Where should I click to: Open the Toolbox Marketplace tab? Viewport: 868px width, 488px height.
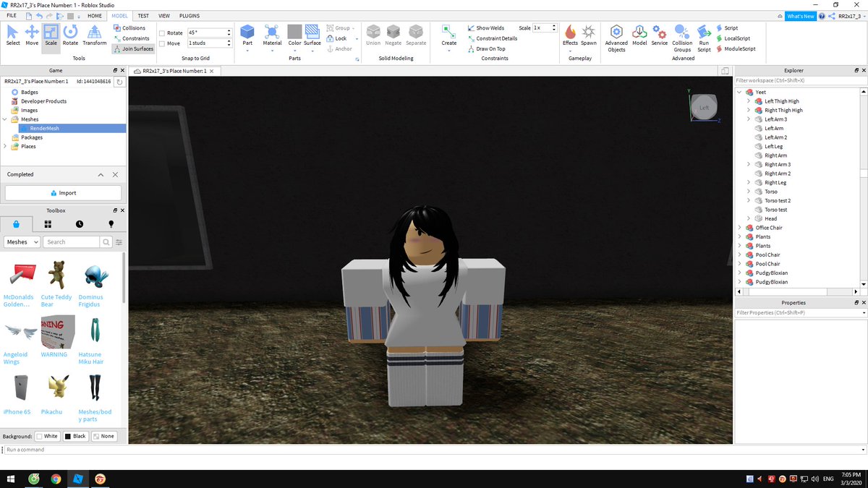(x=16, y=224)
